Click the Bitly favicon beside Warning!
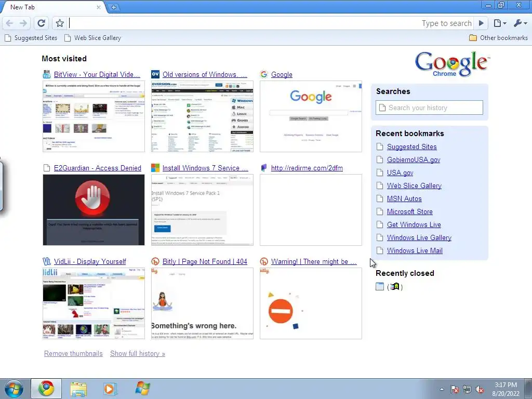The height and width of the screenshot is (399, 532). click(x=264, y=261)
